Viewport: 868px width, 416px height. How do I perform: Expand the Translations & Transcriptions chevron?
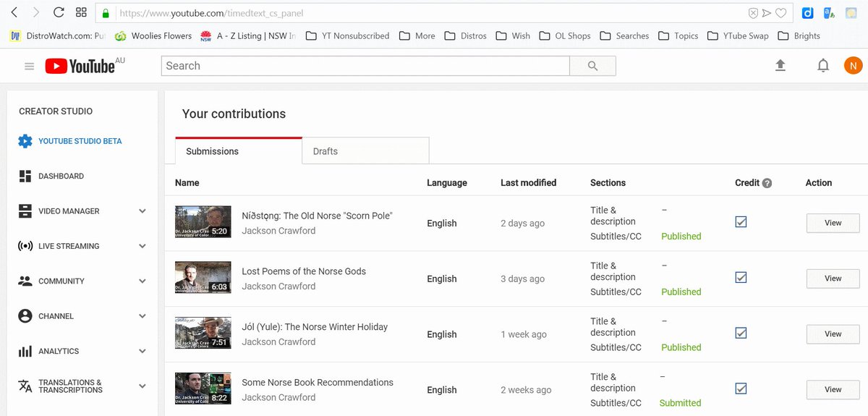point(142,386)
